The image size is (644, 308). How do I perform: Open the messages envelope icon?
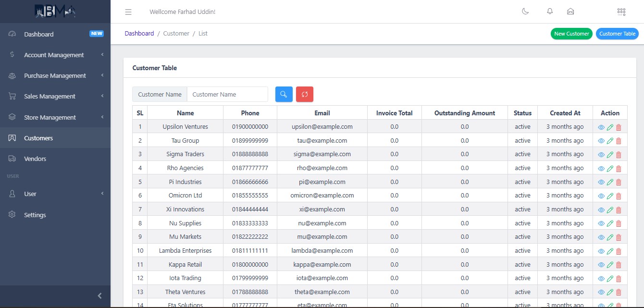[570, 12]
